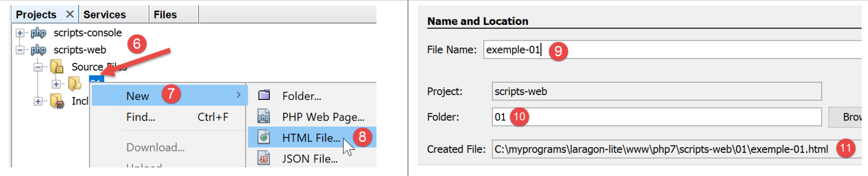The image size is (868, 176).
Task: Click the JSON File item icon
Action: coord(264,158)
